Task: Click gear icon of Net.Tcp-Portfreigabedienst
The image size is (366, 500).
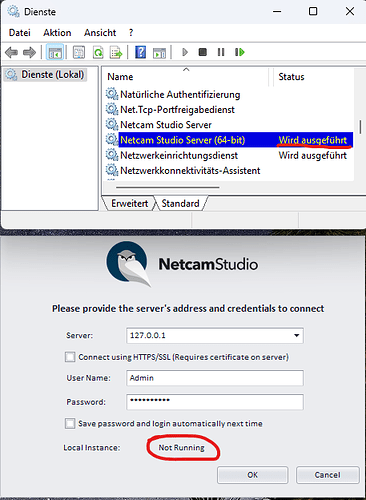Action: (x=112, y=109)
